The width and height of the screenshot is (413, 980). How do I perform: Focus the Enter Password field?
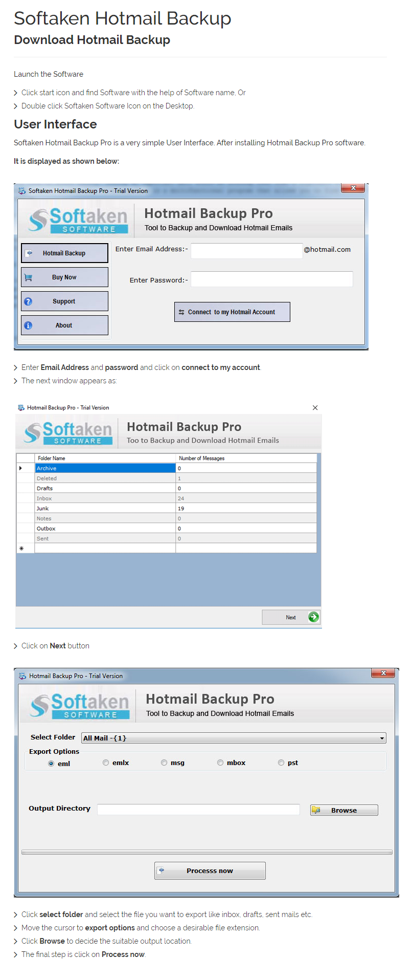coord(272,279)
